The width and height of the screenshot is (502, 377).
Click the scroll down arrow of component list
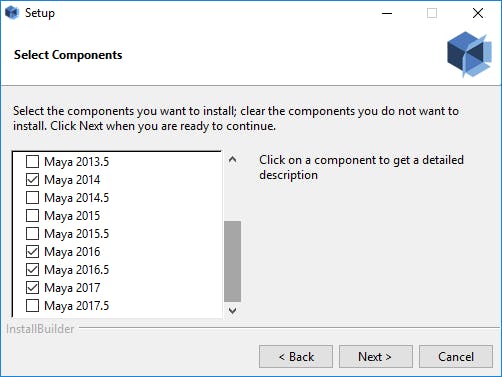click(233, 311)
